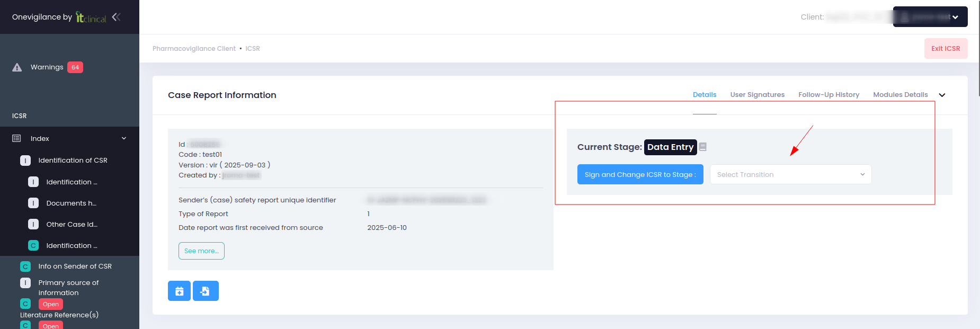The height and width of the screenshot is (329, 980).
Task: Select the Identification of CSR tree item
Action: [x=73, y=160]
